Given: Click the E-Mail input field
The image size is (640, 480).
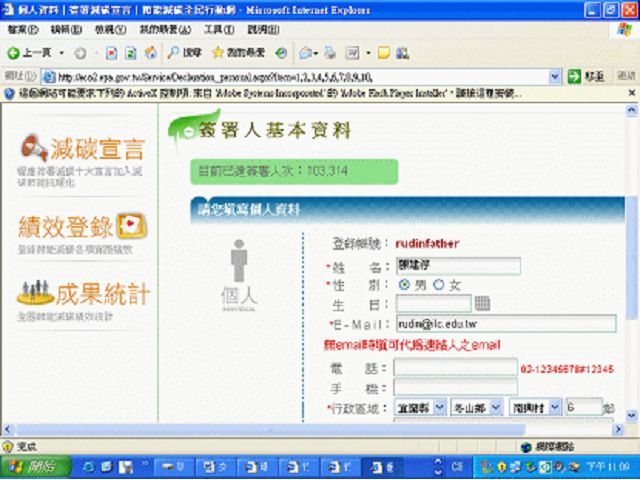Looking at the screenshot, I should 504,323.
